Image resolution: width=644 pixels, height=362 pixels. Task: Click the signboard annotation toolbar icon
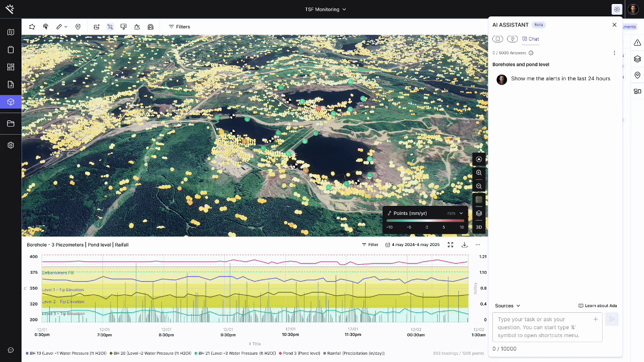(x=123, y=27)
